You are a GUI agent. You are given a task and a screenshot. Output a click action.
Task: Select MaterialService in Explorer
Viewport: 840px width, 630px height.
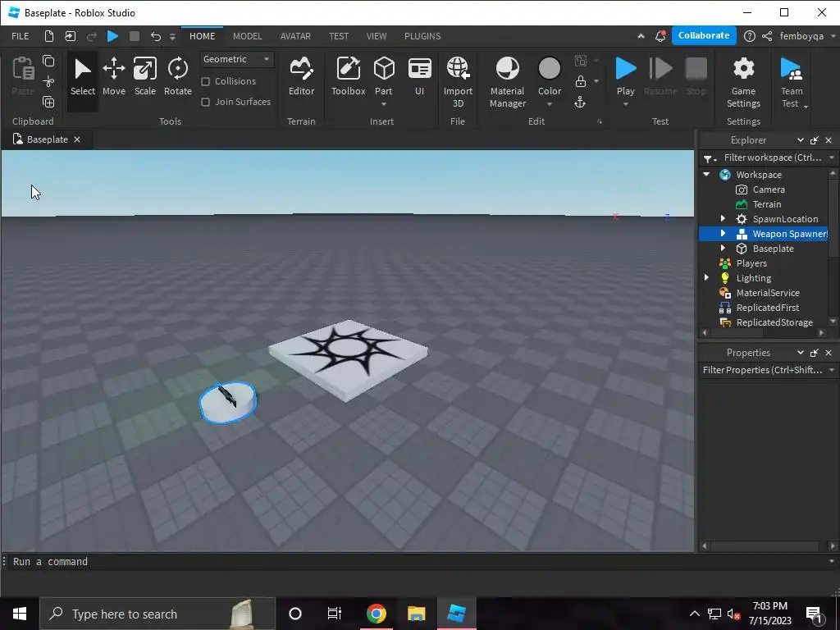(768, 293)
